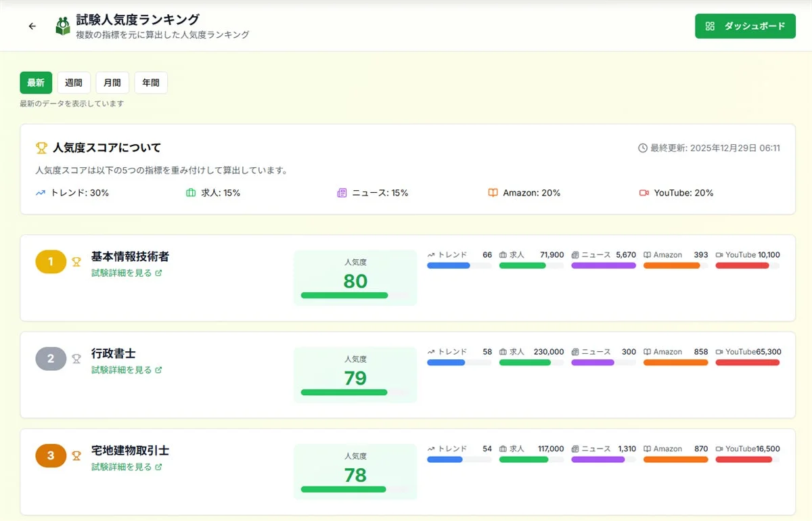Select the 月間 ranking view
Screen dimensions: 812x521
112,83
